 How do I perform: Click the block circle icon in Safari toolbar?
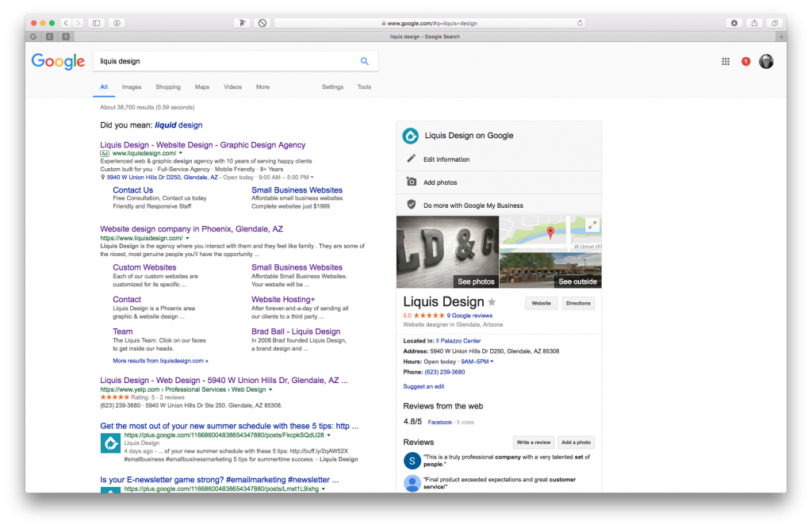(262, 23)
